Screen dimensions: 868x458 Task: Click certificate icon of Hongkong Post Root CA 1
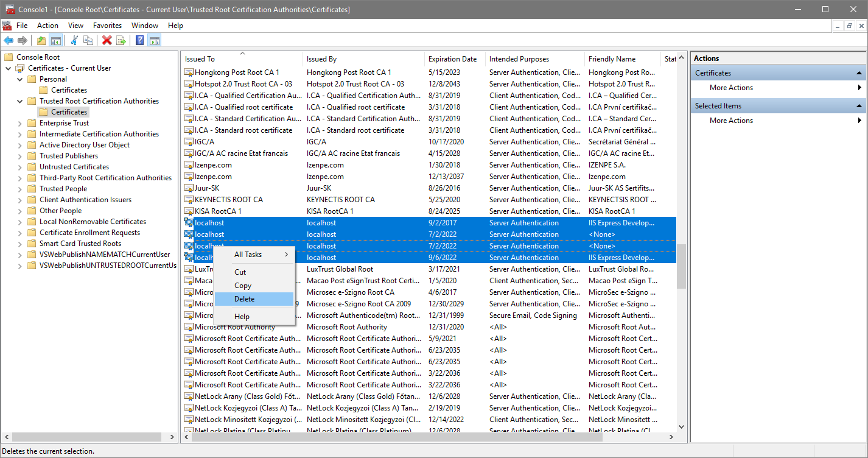pos(189,72)
